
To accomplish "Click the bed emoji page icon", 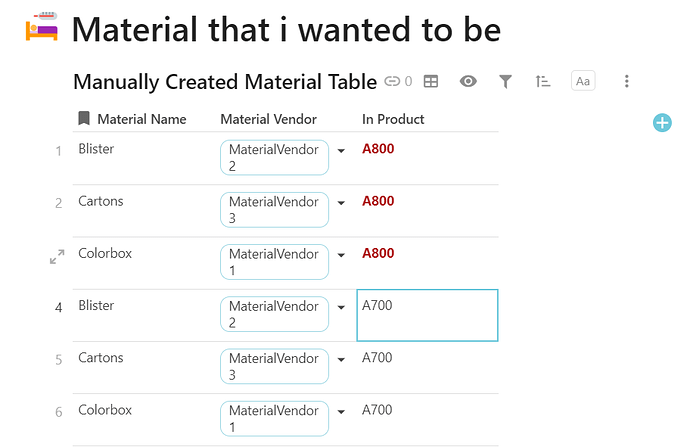I will tap(40, 29).
